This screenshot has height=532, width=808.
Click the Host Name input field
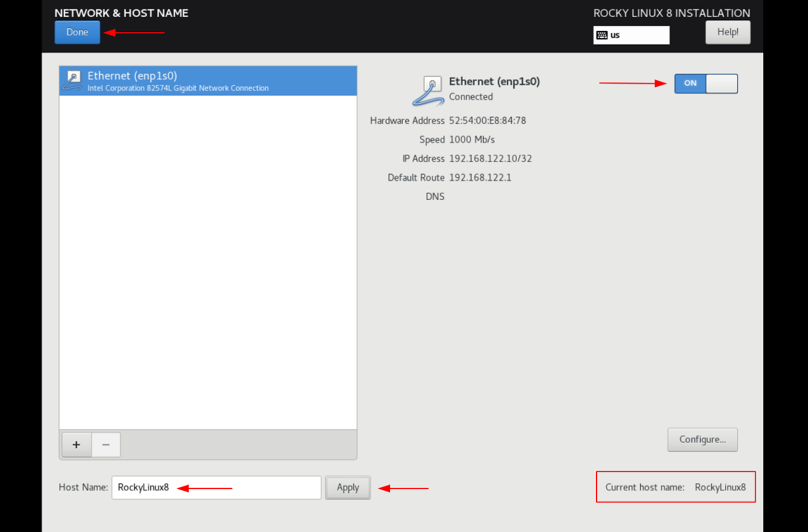tap(217, 487)
